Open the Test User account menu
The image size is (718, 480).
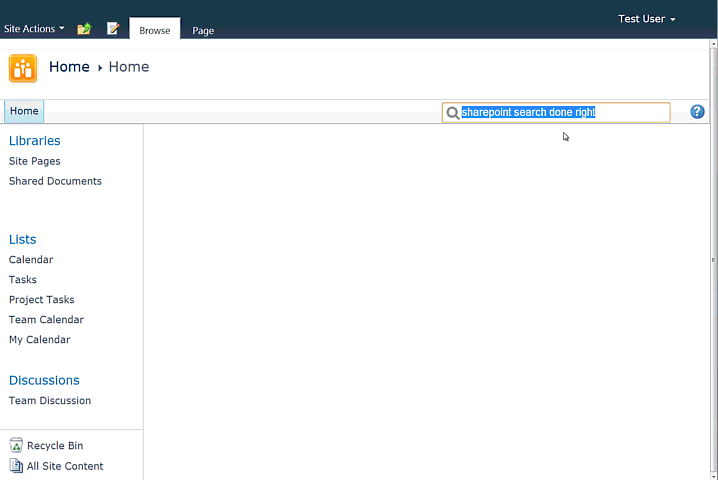point(647,19)
